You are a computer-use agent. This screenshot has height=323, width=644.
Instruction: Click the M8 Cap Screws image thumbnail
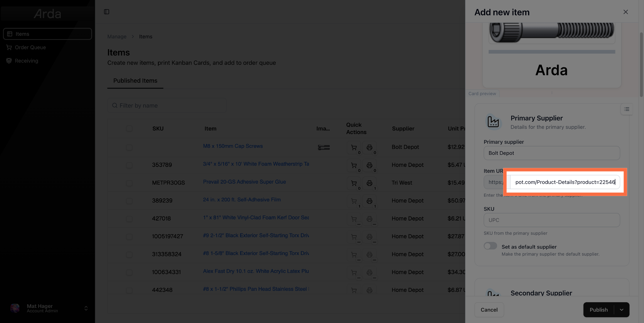(x=324, y=147)
